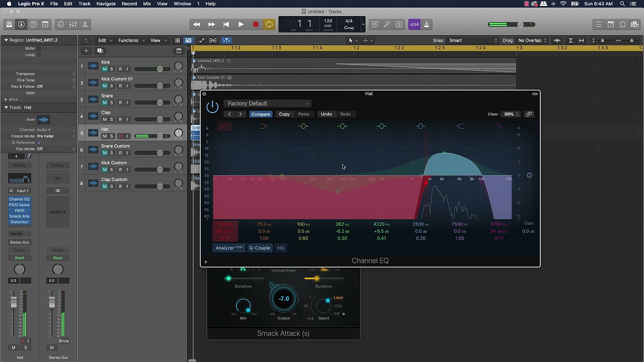Toggle Channel EQ power button
Screen dimensions: 644x362
pos(212,106)
